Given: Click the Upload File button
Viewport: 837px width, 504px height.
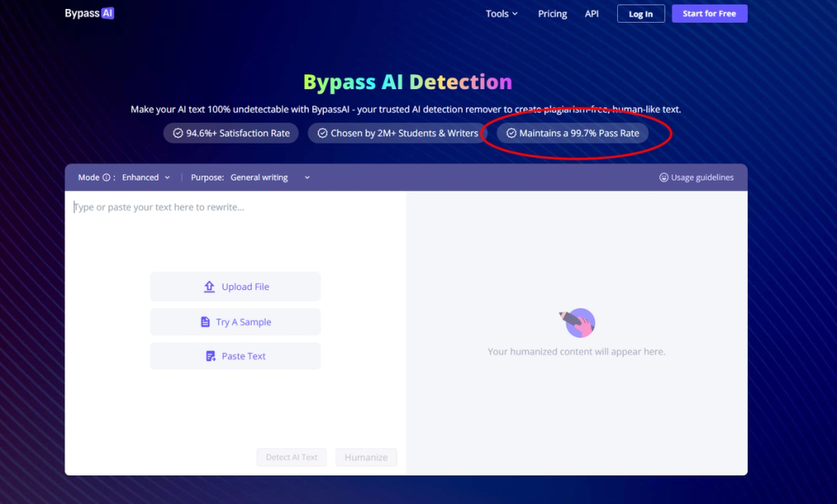Looking at the screenshot, I should tap(235, 287).
